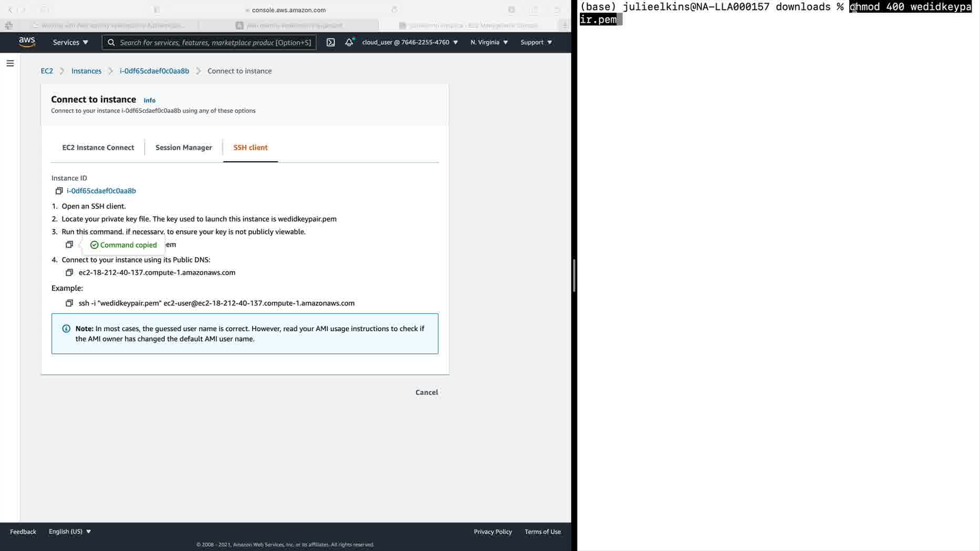Copy the chmod command in step 3
Viewport: 980px width, 551px height.
click(x=69, y=245)
